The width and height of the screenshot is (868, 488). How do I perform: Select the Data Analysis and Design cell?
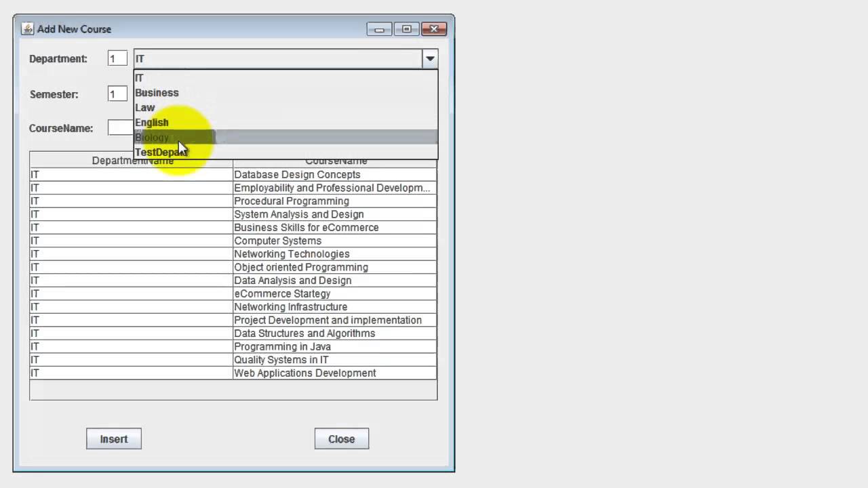[334, 281]
